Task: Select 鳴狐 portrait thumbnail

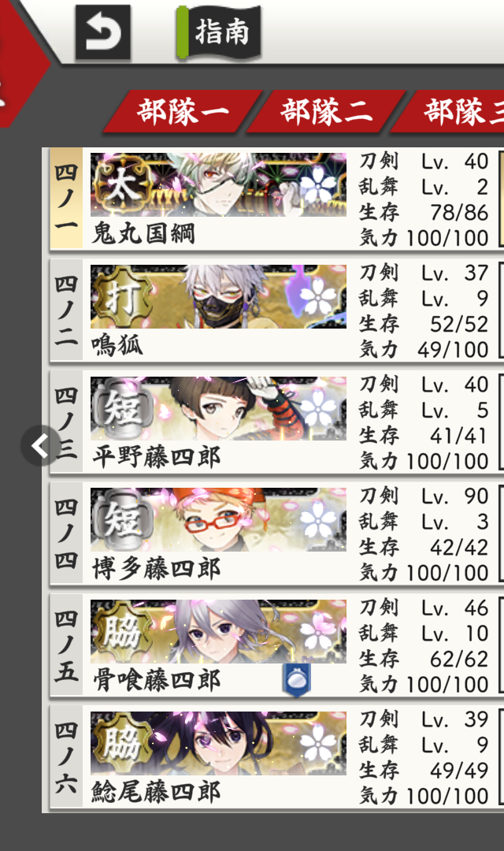Action: [x=218, y=296]
